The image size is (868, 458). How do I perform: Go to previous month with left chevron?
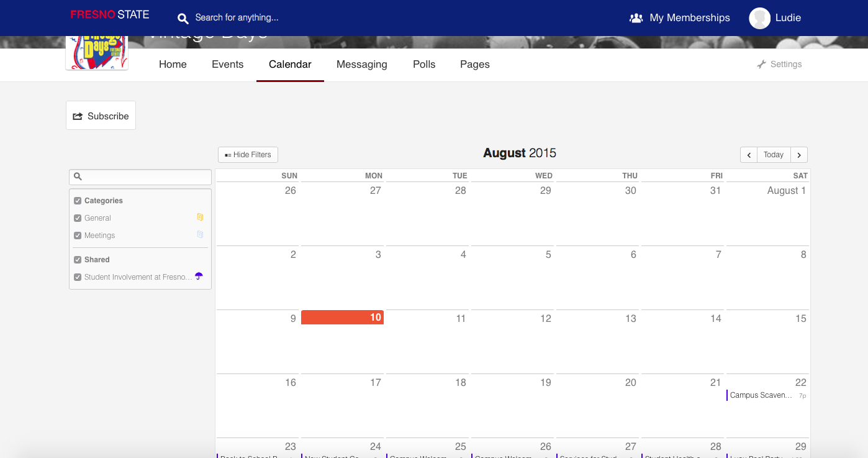(x=749, y=155)
